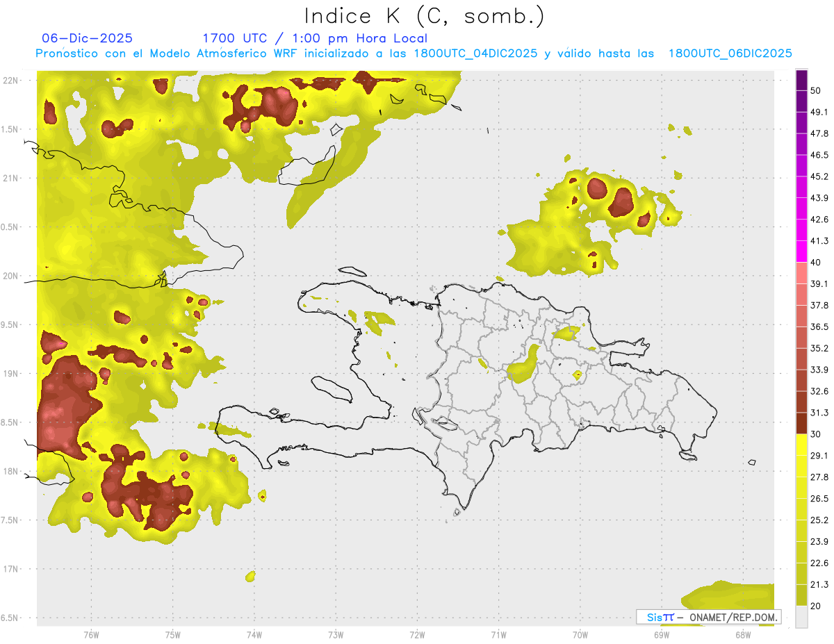
Task: Click the gray swatch below 20 on the color scale
Action: point(801,616)
